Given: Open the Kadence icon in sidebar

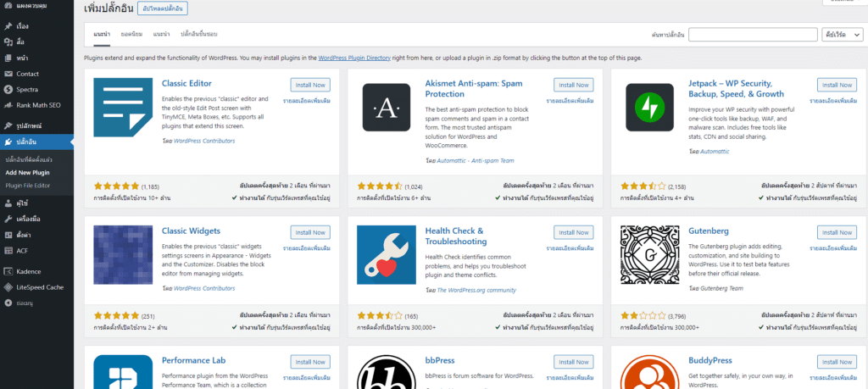Looking at the screenshot, I should 8,272.
